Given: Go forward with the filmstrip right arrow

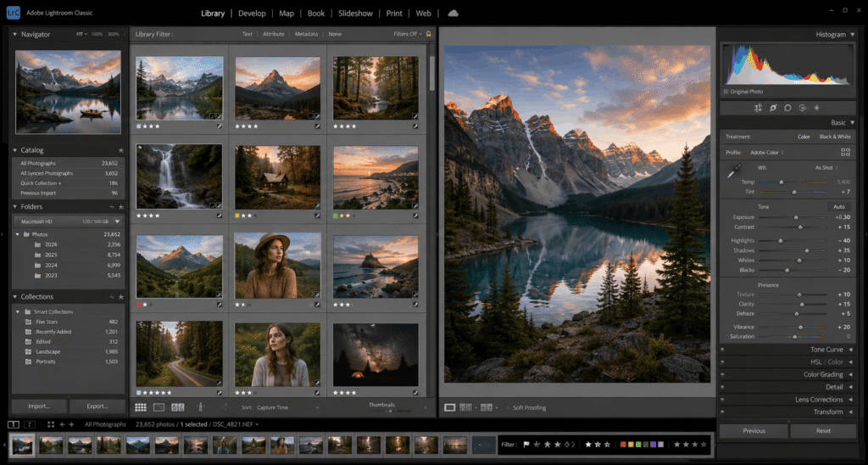Looking at the screenshot, I should click(x=71, y=424).
